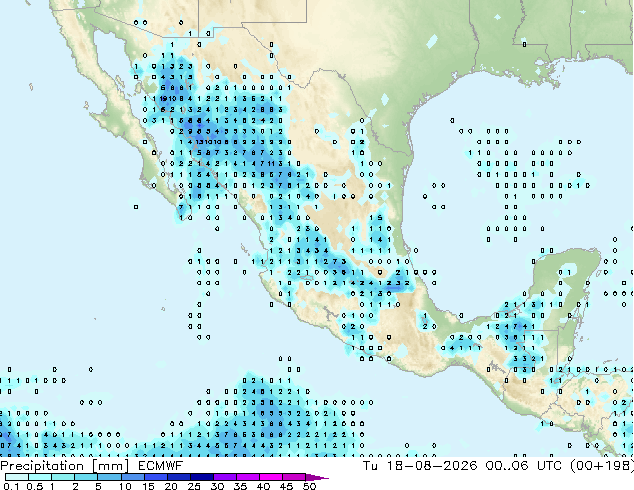Select the purple swatch between 30 and 35
The image size is (634, 490).
click(x=224, y=477)
